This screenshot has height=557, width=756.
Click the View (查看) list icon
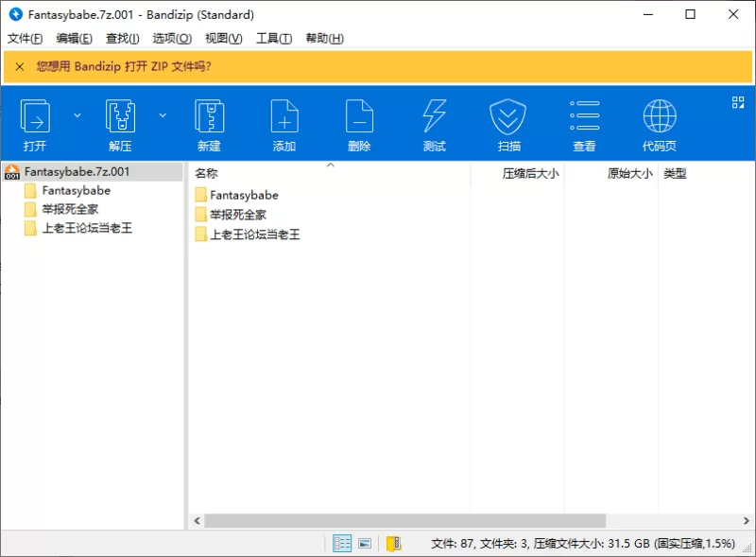pyautogui.click(x=584, y=115)
